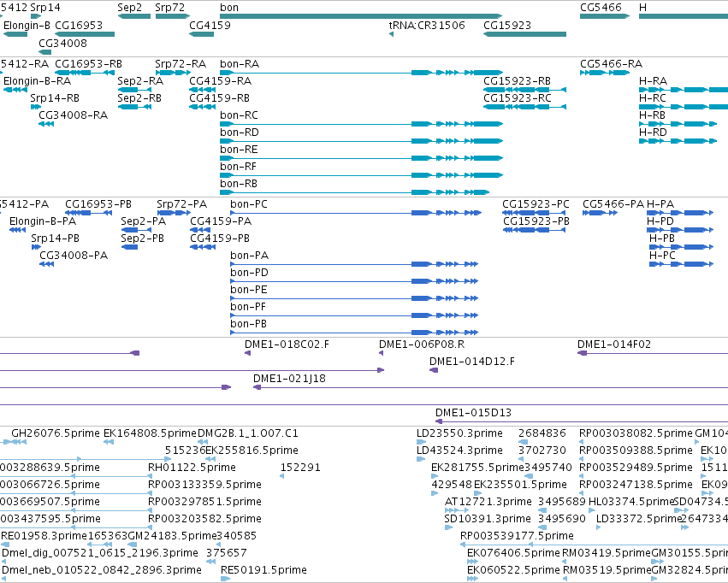Click EST label GH26076.5prime
728x583 pixels.
point(56,433)
